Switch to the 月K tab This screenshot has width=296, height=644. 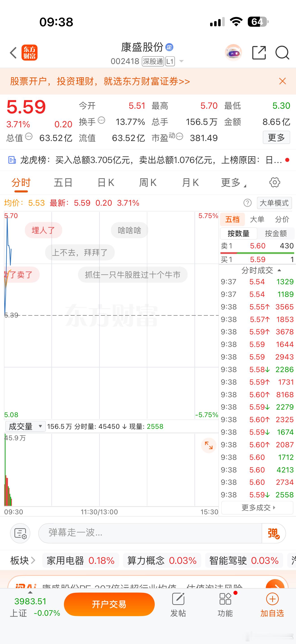click(190, 183)
